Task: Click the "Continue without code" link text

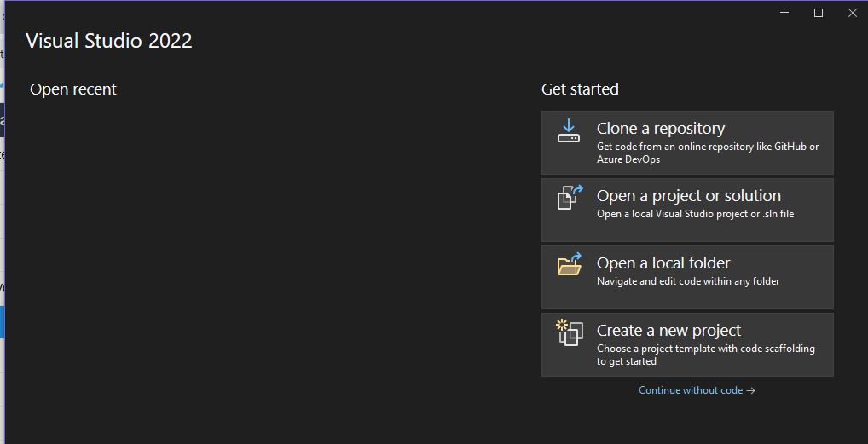Action: tap(691, 390)
